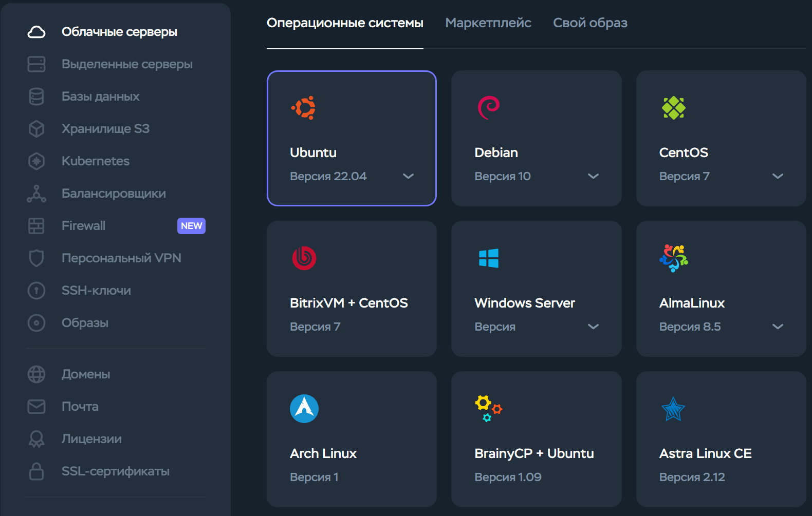Switch to the Маркетплейс tab
The image size is (812, 516).
coord(488,23)
